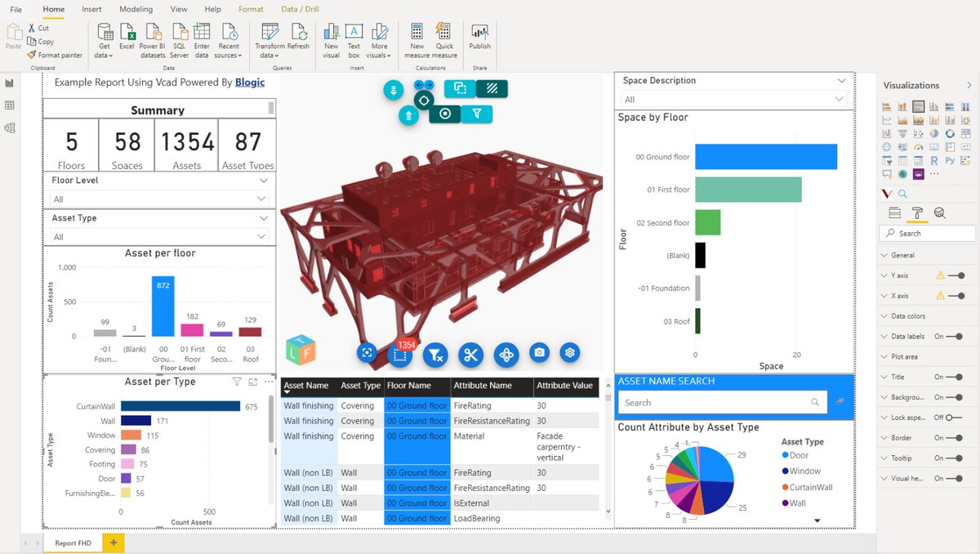Click the Format painter tool
Viewport: 980px width, 554px height.
coord(55,55)
